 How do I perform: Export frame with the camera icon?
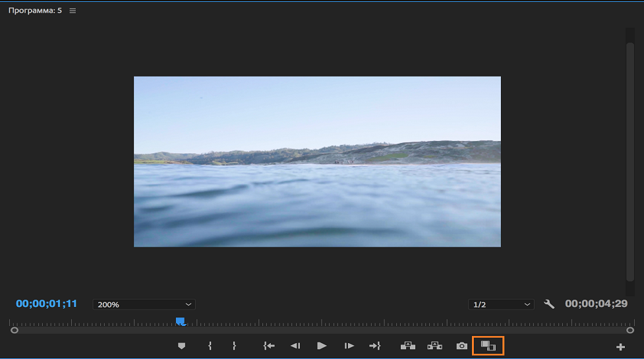tap(461, 346)
